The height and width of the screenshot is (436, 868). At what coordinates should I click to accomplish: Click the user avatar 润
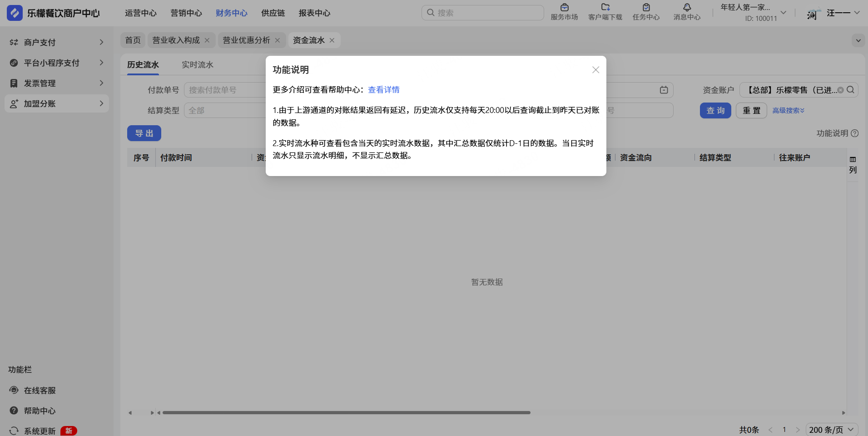(x=813, y=13)
